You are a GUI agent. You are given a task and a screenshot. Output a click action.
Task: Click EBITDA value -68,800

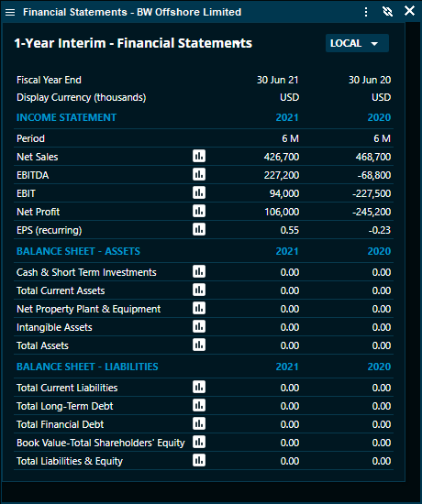coord(374,175)
